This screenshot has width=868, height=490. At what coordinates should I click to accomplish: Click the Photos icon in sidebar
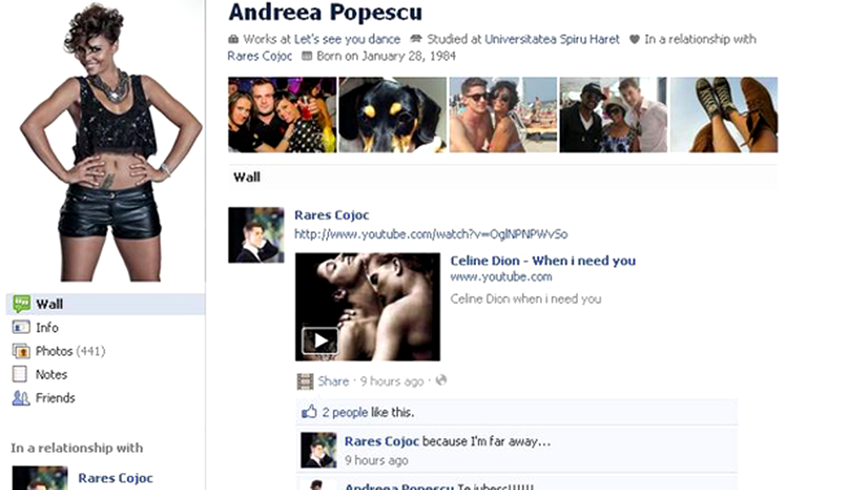coord(21,351)
